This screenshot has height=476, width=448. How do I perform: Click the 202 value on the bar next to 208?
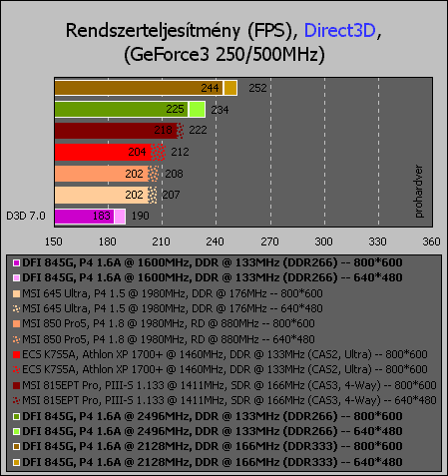pyautogui.click(x=134, y=174)
